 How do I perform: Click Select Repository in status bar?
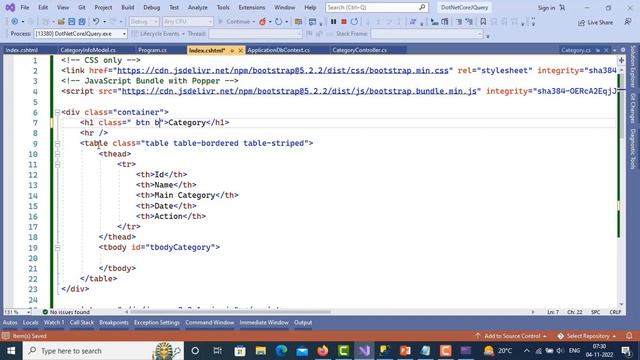[x=587, y=336]
